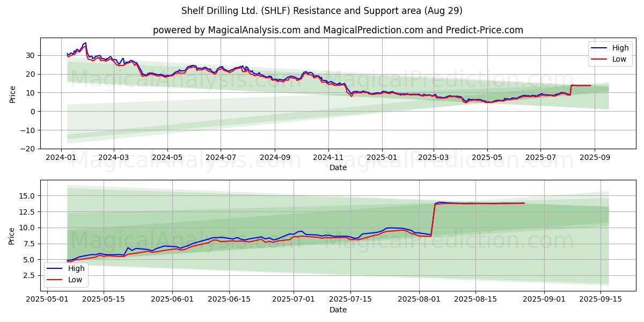Click the '2025-09-15' tick label
644x322 pixels.
(601, 299)
